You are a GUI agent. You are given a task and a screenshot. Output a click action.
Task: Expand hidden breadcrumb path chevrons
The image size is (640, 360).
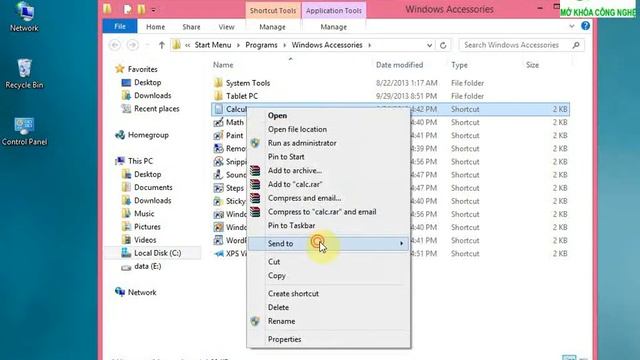(187, 45)
